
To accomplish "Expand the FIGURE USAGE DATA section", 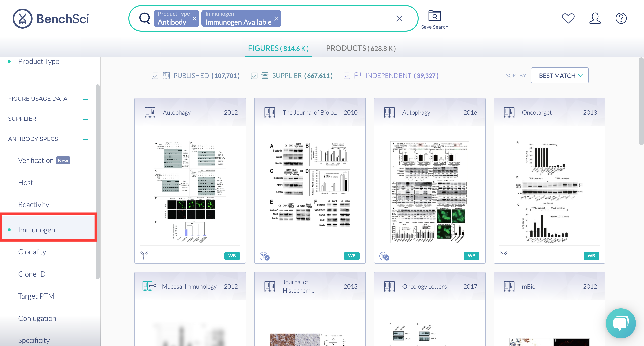I will 85,99.
